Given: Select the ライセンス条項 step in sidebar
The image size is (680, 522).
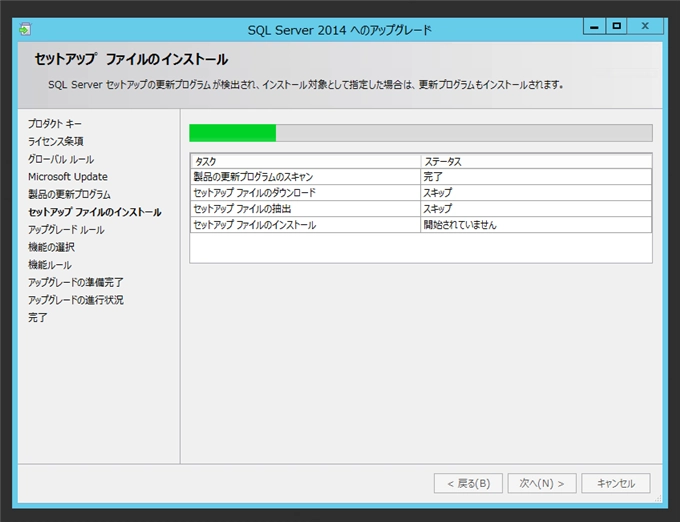Looking at the screenshot, I should click(x=56, y=141).
